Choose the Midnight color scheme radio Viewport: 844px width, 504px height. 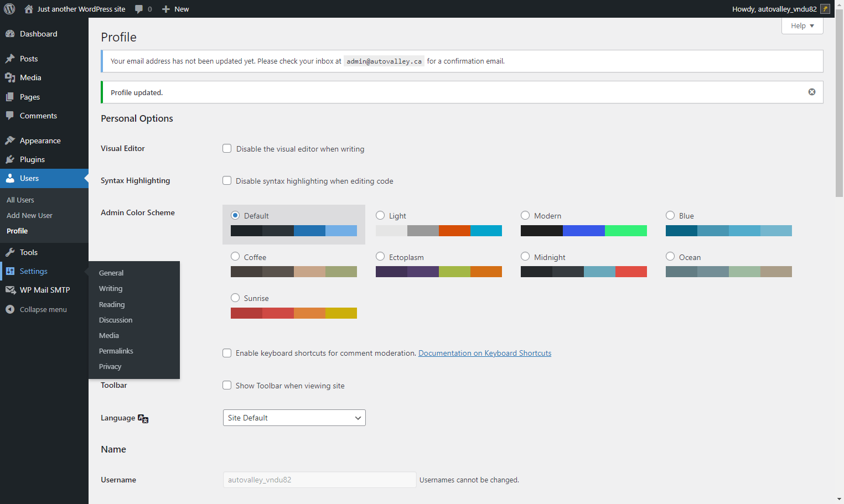point(525,256)
